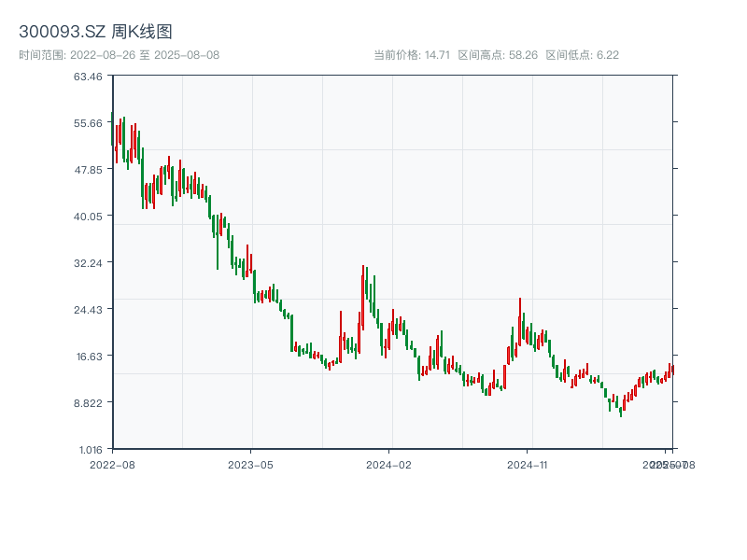
Task: Click the 2024-02 x-axis date label
Action: pos(389,464)
